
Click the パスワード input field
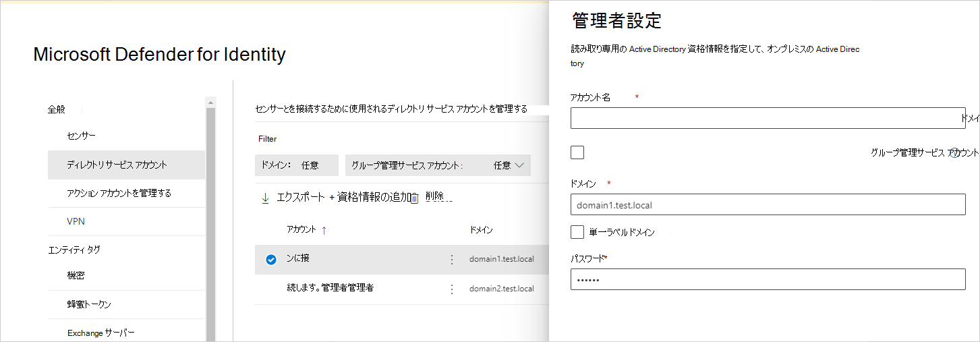768,279
